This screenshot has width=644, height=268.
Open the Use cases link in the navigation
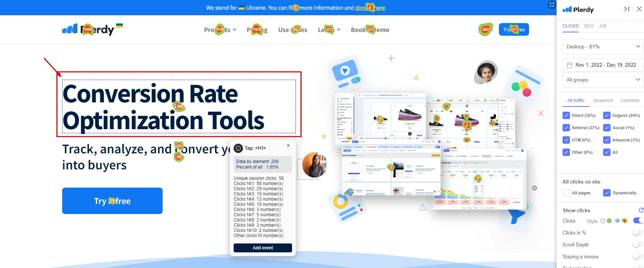(x=293, y=30)
